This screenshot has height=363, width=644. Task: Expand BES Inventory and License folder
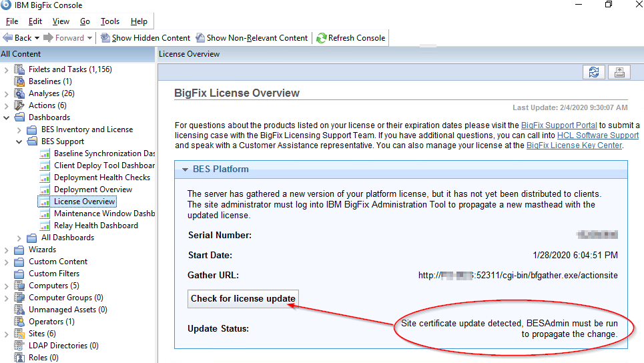[x=19, y=129]
